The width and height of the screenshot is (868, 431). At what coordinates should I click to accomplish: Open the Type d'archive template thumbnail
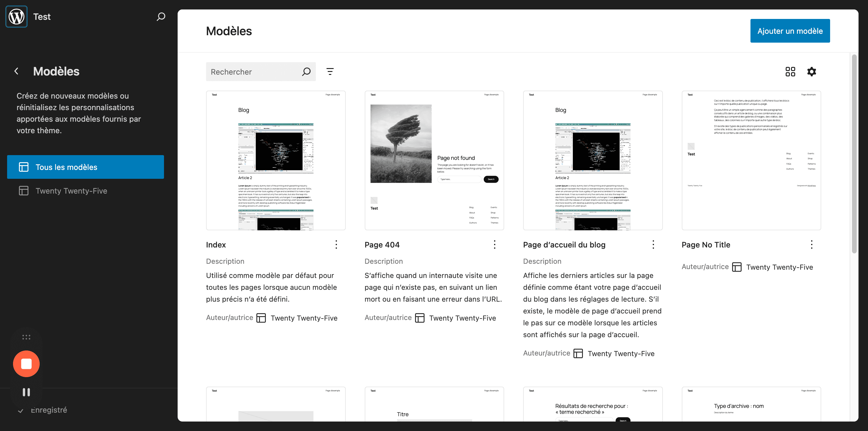pos(751,404)
